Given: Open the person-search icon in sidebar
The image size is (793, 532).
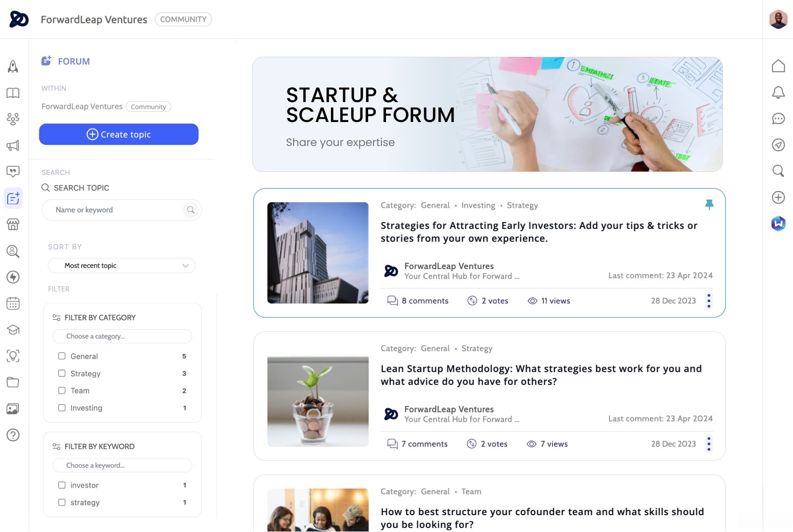Looking at the screenshot, I should coord(13,251).
